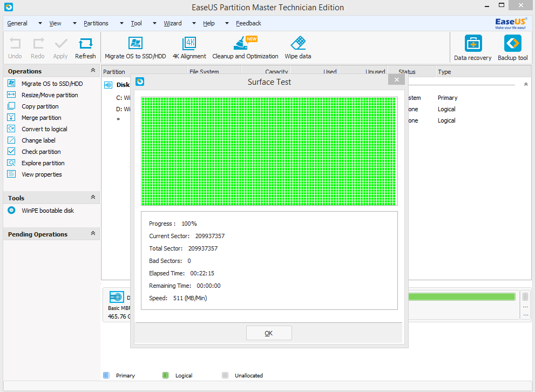535x392 pixels.
Task: Open the Partitions menu dropdown arrow
Action: click(121, 23)
